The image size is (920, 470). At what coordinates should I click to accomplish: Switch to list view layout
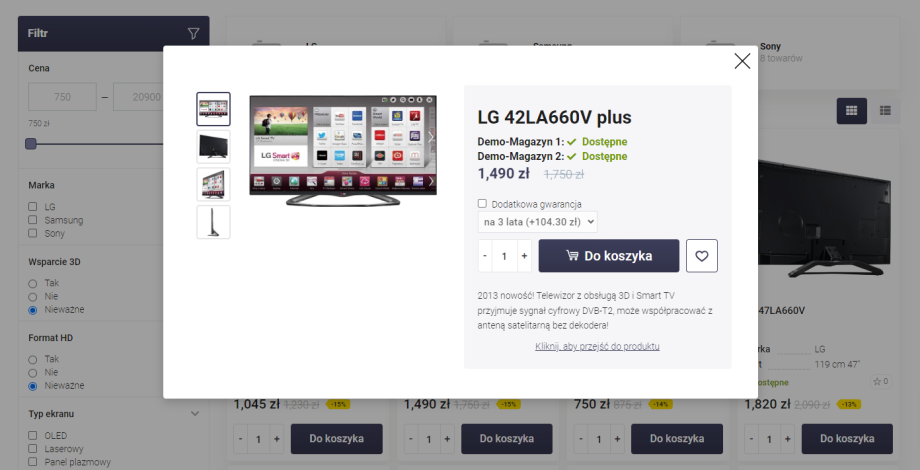[x=885, y=110]
